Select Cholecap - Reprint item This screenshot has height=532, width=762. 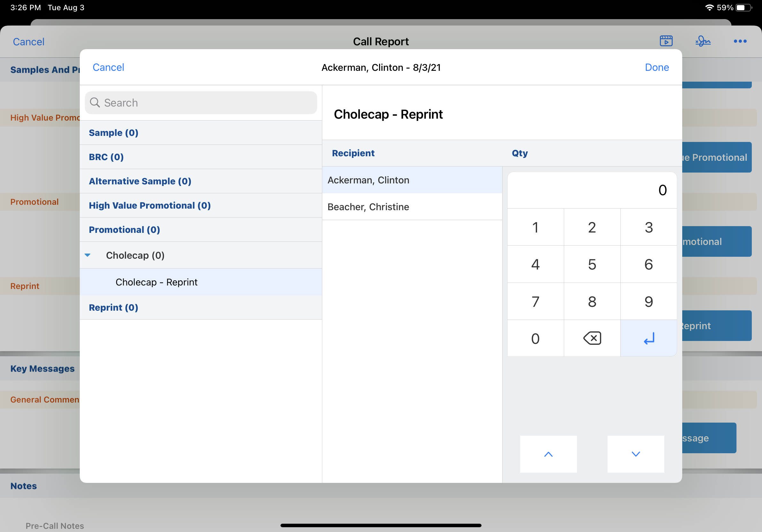point(156,282)
